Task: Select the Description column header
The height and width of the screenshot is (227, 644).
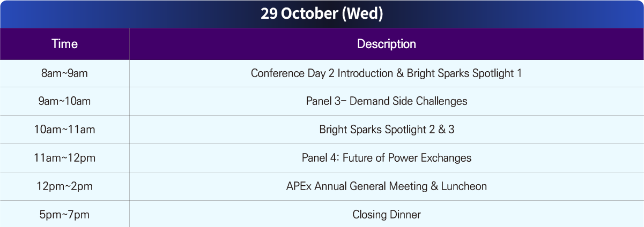Action: [x=387, y=44]
